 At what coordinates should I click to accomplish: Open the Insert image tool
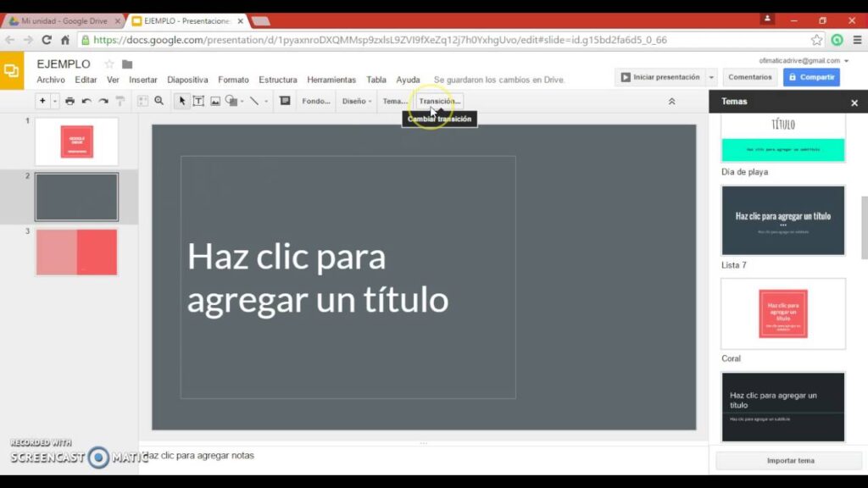tap(215, 101)
